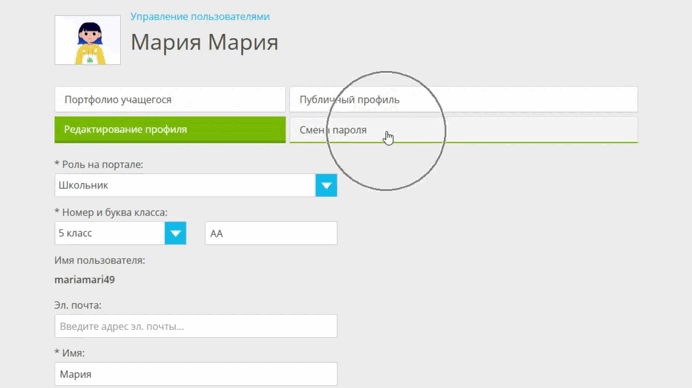Viewport: 692px width, 388px height.
Task: Click the heading Мария Мария
Action: point(204,42)
